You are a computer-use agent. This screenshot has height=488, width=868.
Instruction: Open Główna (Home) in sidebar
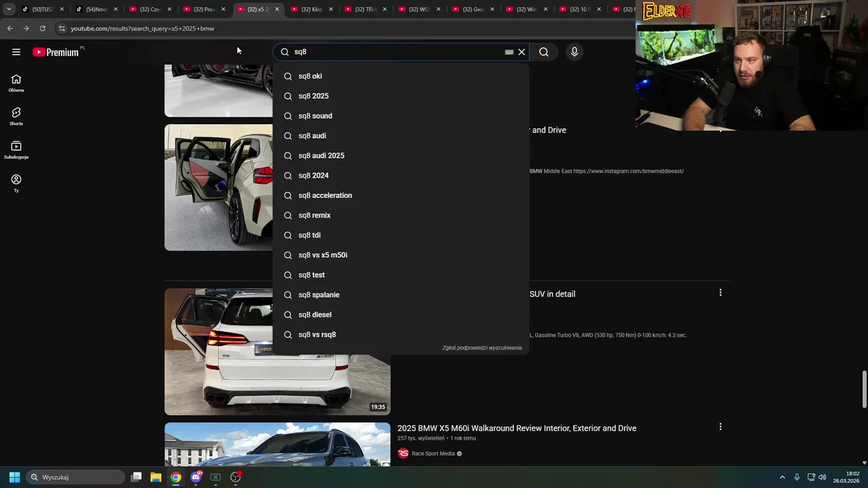[x=16, y=83]
